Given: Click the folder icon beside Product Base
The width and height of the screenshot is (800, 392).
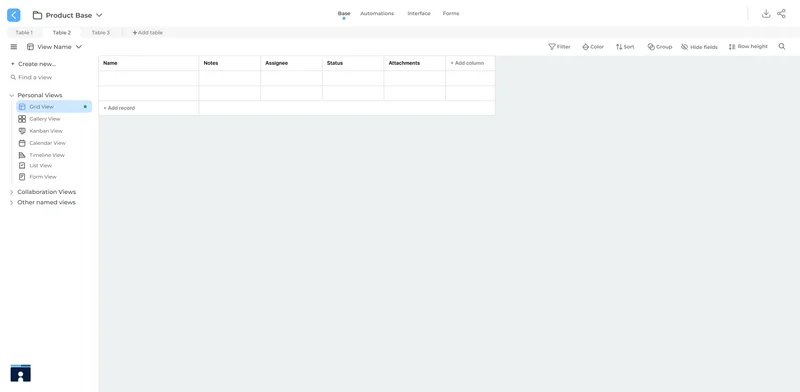Looking at the screenshot, I should (x=37, y=15).
